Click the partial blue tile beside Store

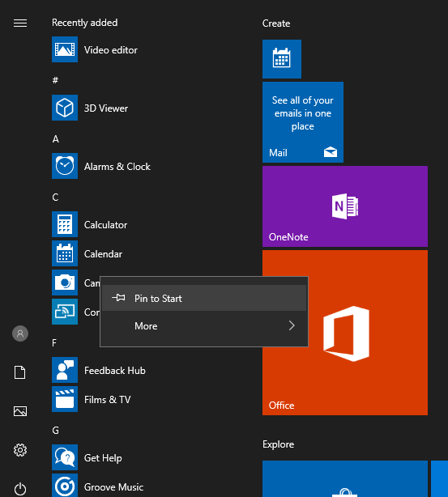pos(439,479)
